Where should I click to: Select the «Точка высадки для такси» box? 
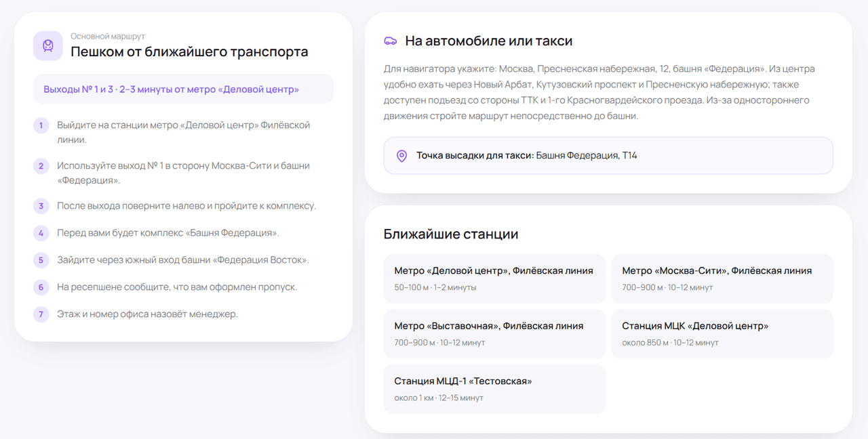click(608, 156)
